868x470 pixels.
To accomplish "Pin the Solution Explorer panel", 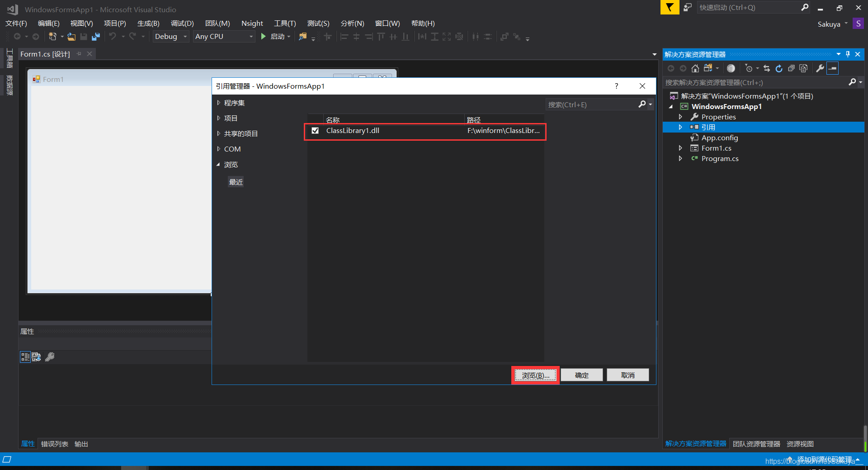I will 848,54.
